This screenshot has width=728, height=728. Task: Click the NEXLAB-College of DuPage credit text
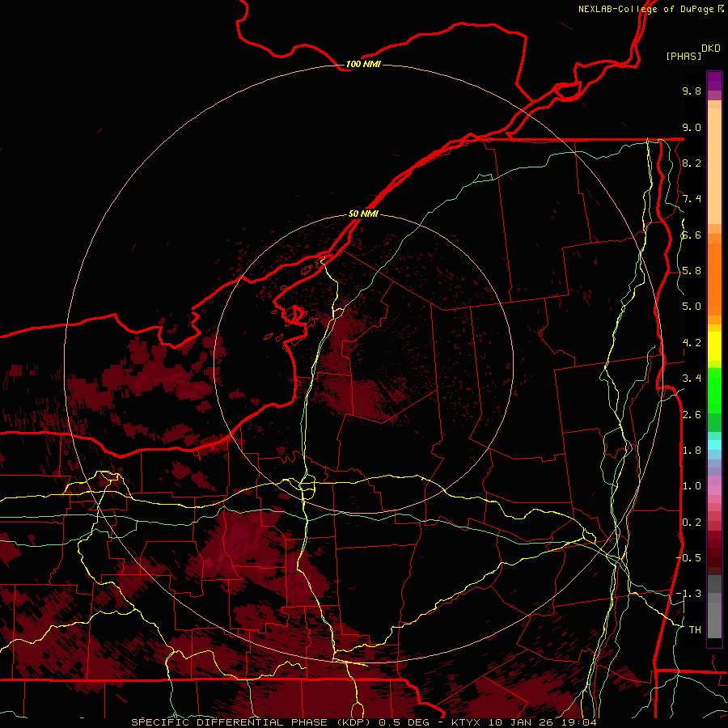[650, 9]
